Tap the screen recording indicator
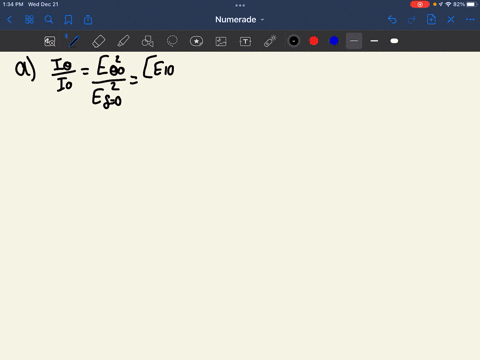 420,4
